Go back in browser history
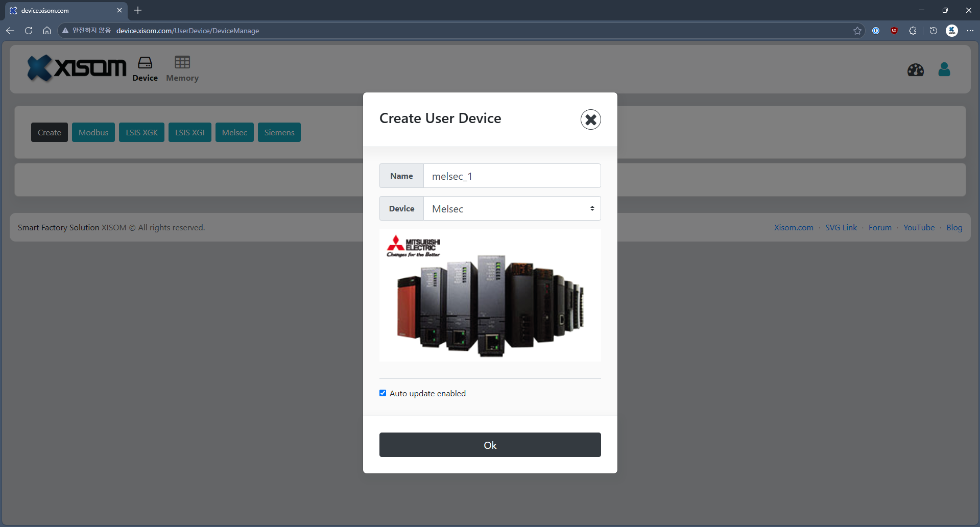This screenshot has height=527, width=980. pos(10,31)
